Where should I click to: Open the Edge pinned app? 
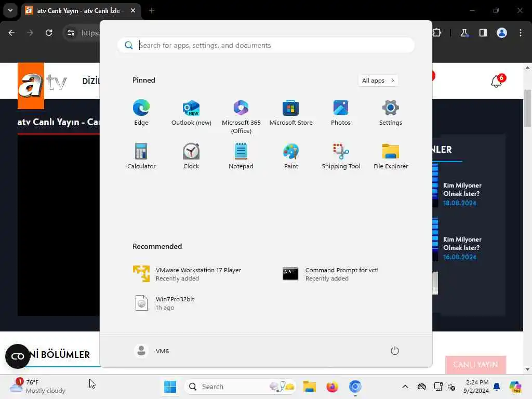pos(141,113)
